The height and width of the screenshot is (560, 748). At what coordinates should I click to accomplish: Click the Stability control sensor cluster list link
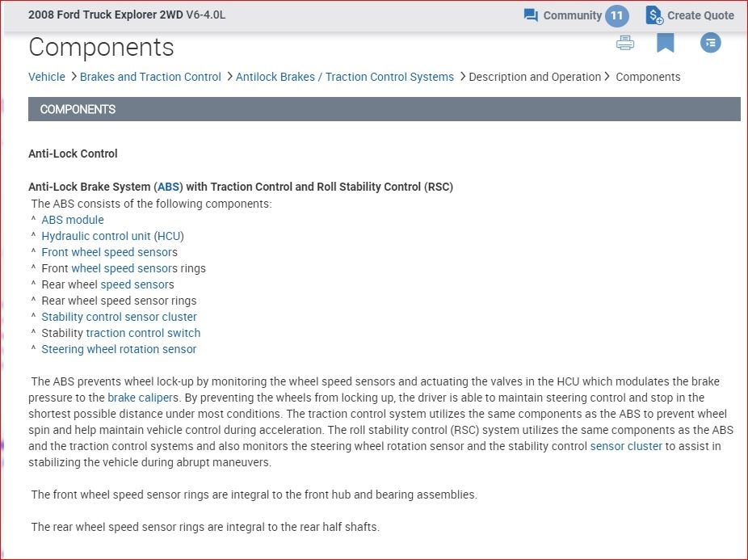point(119,317)
